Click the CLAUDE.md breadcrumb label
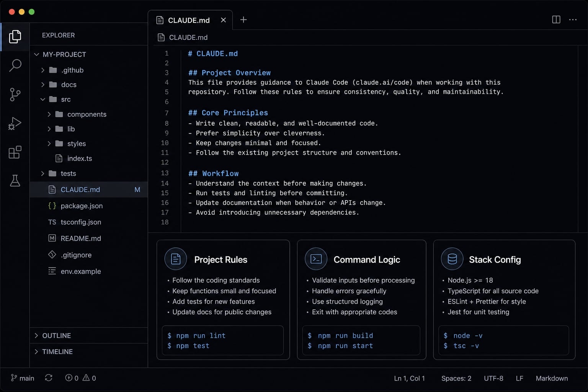588x392 pixels. [x=188, y=37]
